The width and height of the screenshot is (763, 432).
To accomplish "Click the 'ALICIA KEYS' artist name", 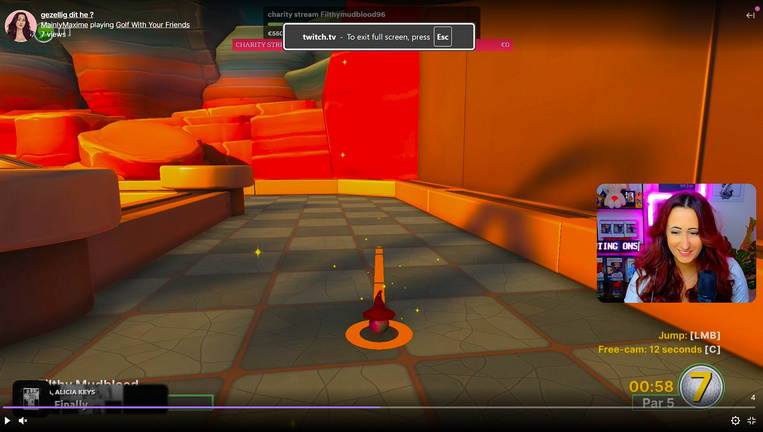I will [75, 392].
